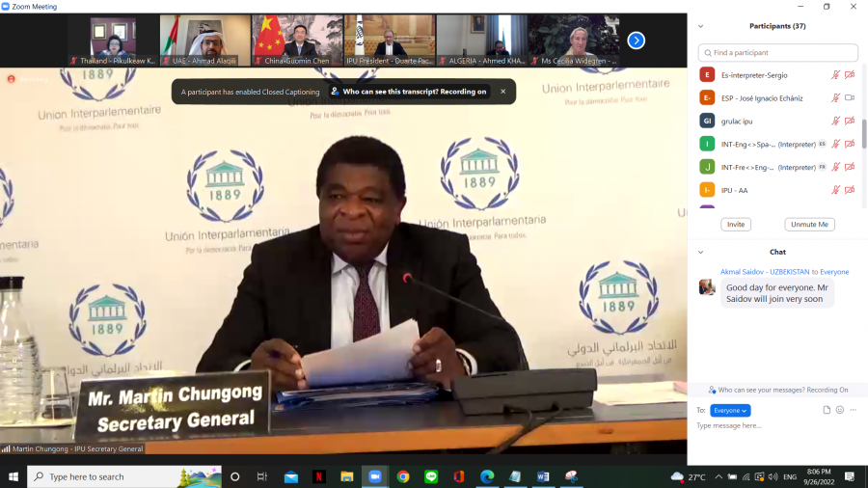
Task: Open chat more options ellipsis
Action: coord(853,410)
